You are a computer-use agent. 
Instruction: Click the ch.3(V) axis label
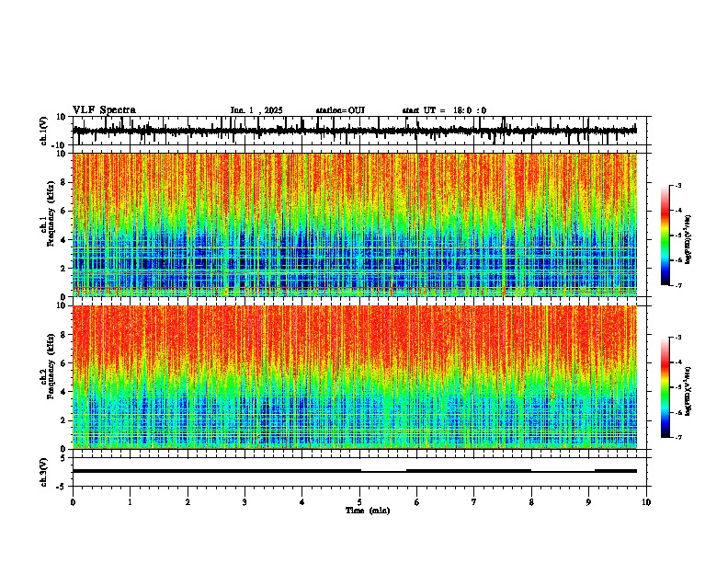pos(44,472)
